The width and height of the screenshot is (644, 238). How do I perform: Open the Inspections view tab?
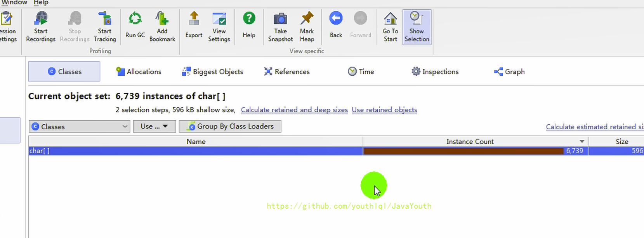coord(435,71)
